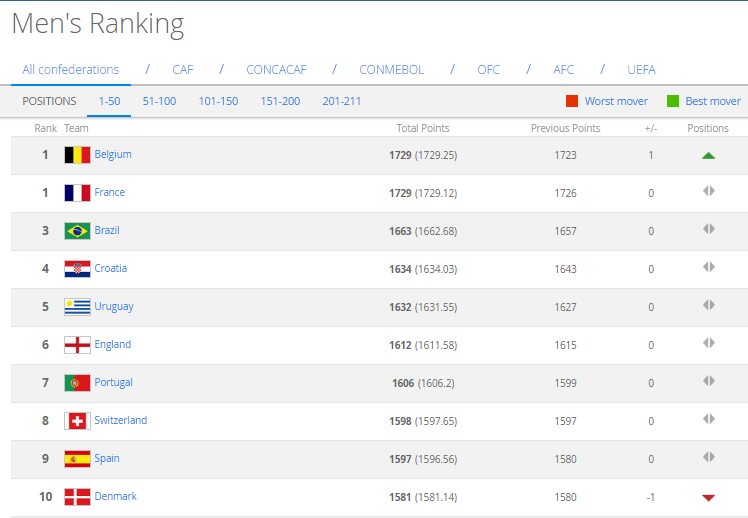Open the Belgium team link
This screenshot has height=518, width=748.
tap(113, 155)
